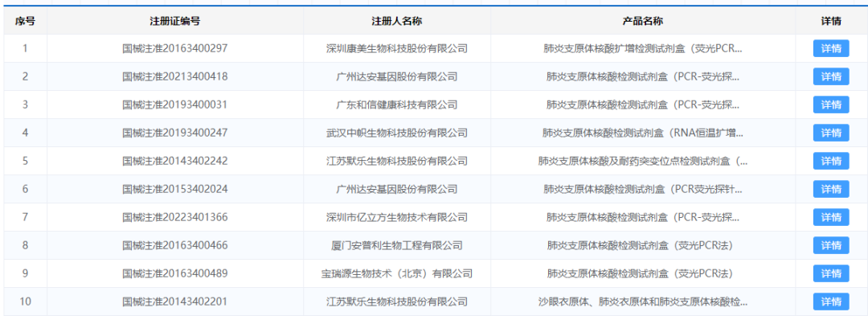This screenshot has height=316, width=868.
Task: Select registration number 国械注准20193400247
Action: pyautogui.click(x=175, y=133)
